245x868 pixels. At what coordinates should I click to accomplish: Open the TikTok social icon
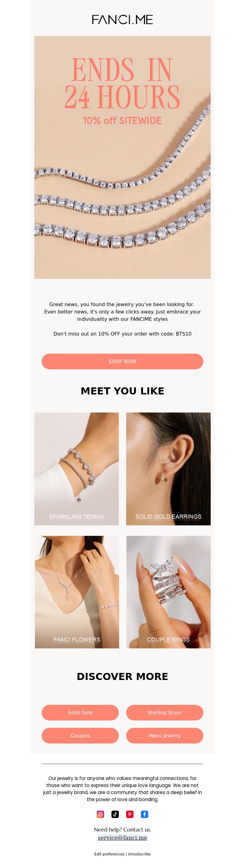pos(115,814)
